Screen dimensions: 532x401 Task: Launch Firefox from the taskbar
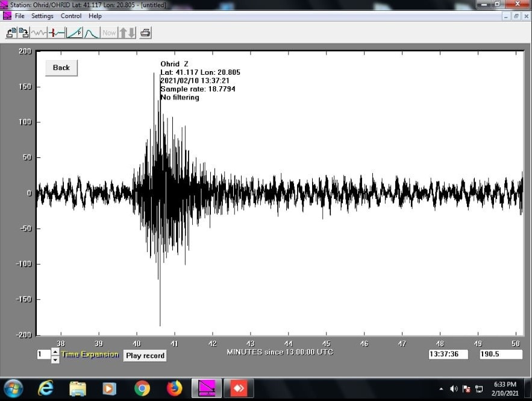pos(174,388)
